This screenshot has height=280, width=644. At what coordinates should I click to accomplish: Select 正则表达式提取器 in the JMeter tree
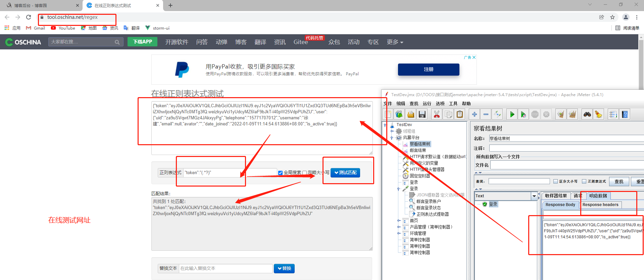coord(433,214)
